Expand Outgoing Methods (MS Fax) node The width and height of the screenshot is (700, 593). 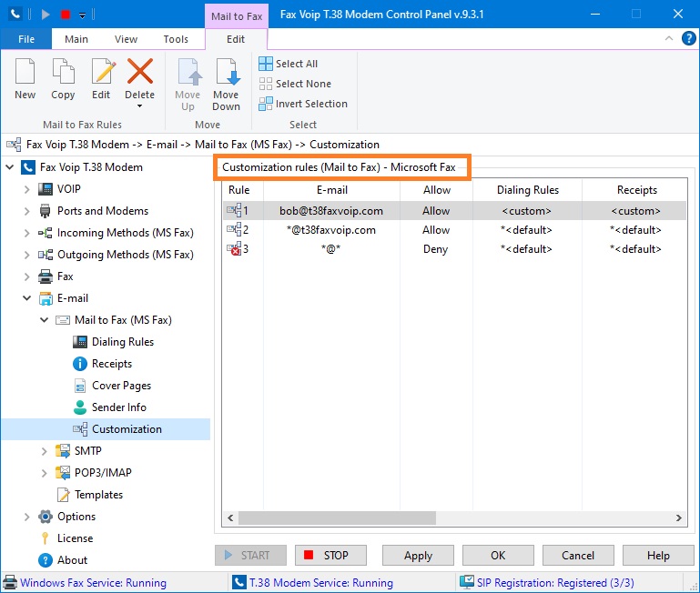point(26,255)
